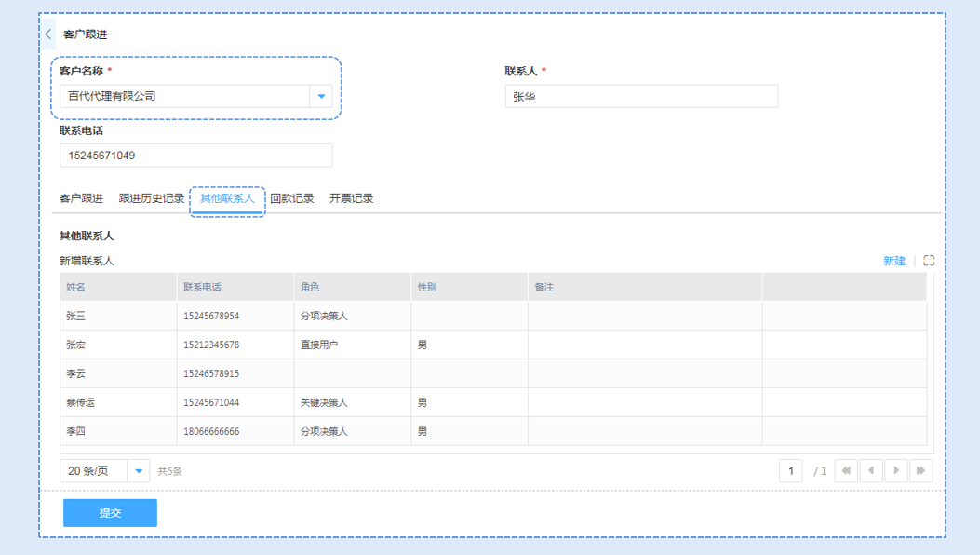This screenshot has width=980, height=555.
Task: Click the fullscreen expand icon above table
Action: point(928,261)
